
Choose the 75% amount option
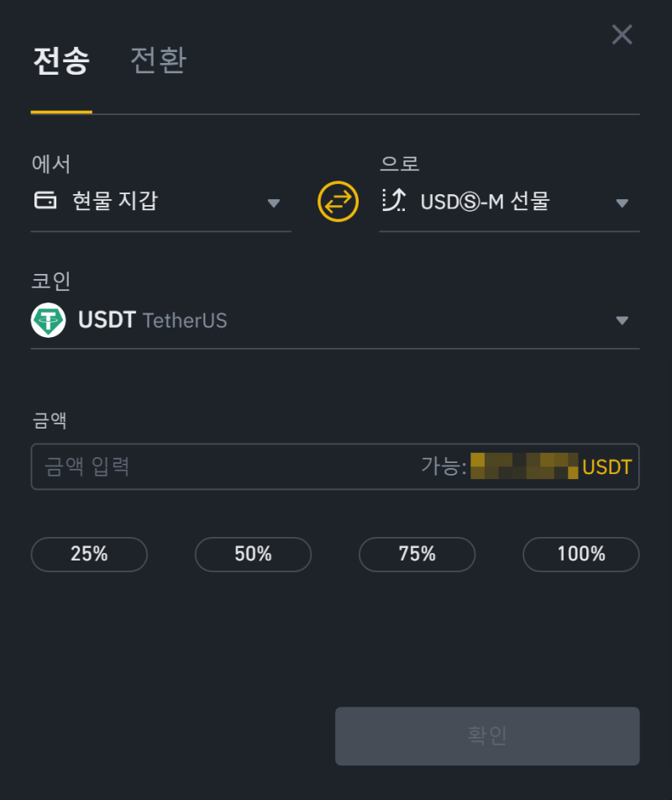417,554
